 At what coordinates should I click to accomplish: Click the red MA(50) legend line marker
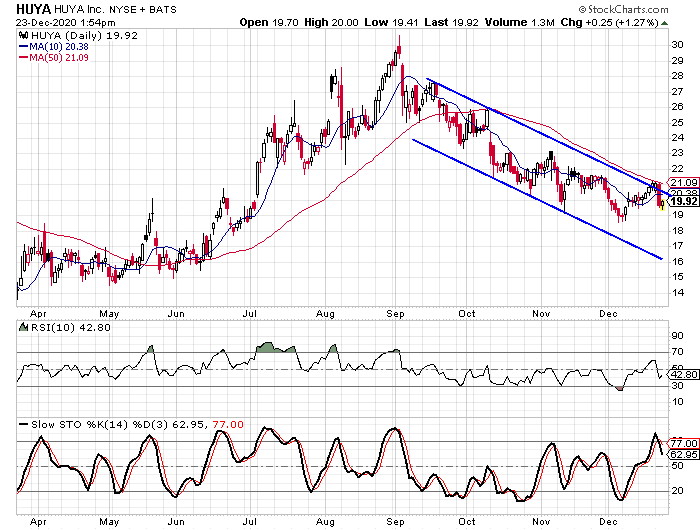[23, 58]
